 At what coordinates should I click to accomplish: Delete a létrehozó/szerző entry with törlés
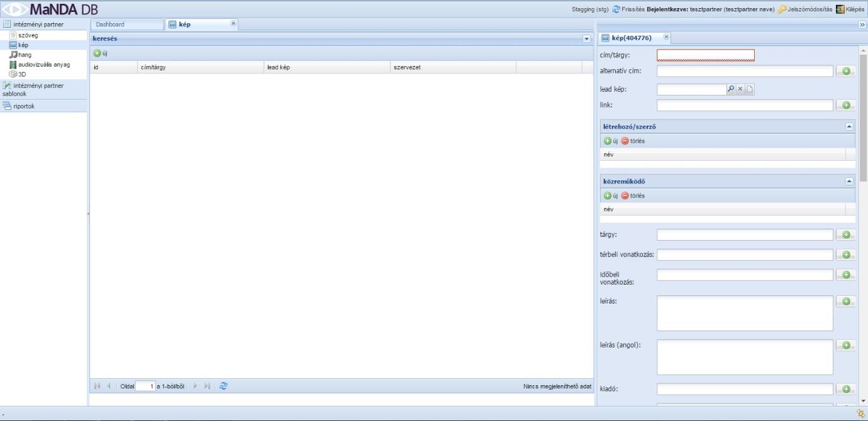tap(633, 141)
